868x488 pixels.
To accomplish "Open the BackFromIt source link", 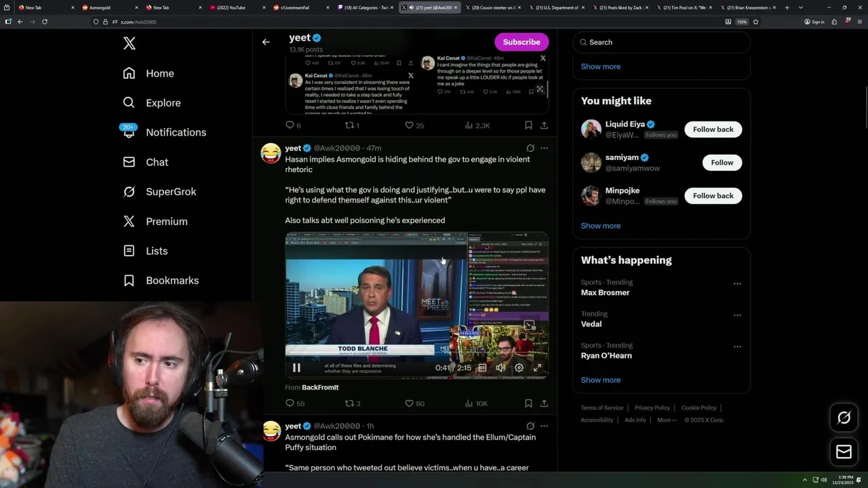I will (320, 387).
